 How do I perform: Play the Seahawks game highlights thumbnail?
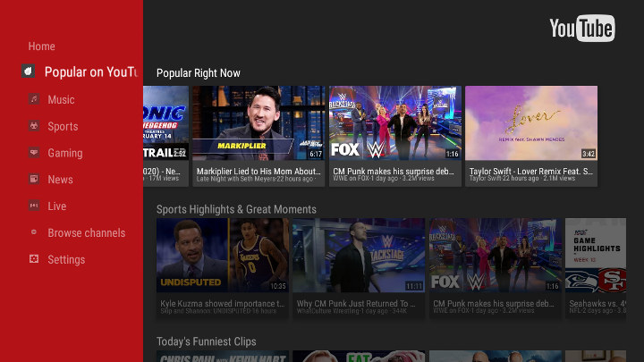(596, 256)
